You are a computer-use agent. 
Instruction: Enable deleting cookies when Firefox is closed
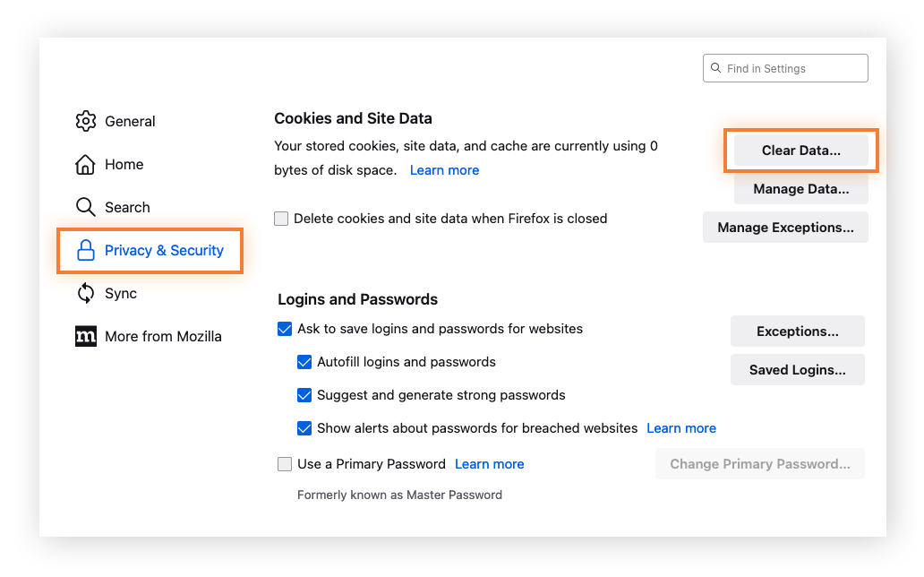pyautogui.click(x=281, y=218)
